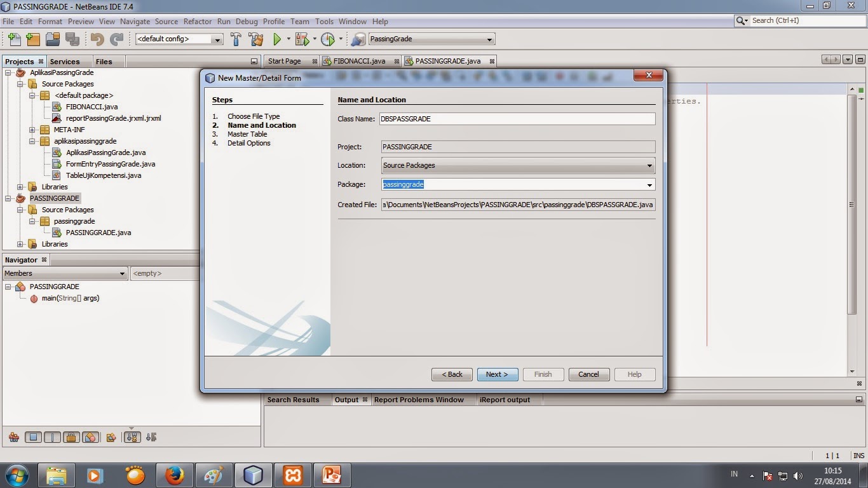This screenshot has width=868, height=488.
Task: Open PowerPoint from the taskbar
Action: click(332, 475)
